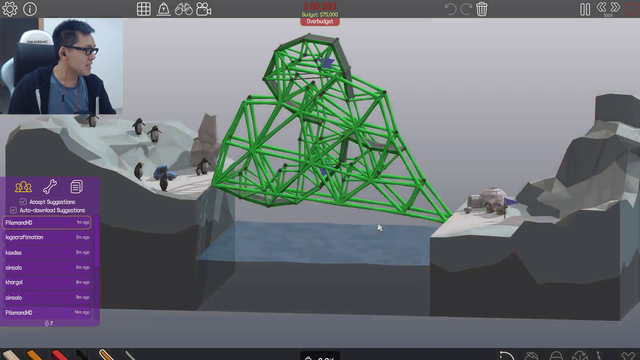The image size is (640, 360).
Task: Select the suggestion from 8m ago
Action: pyautogui.click(x=47, y=282)
